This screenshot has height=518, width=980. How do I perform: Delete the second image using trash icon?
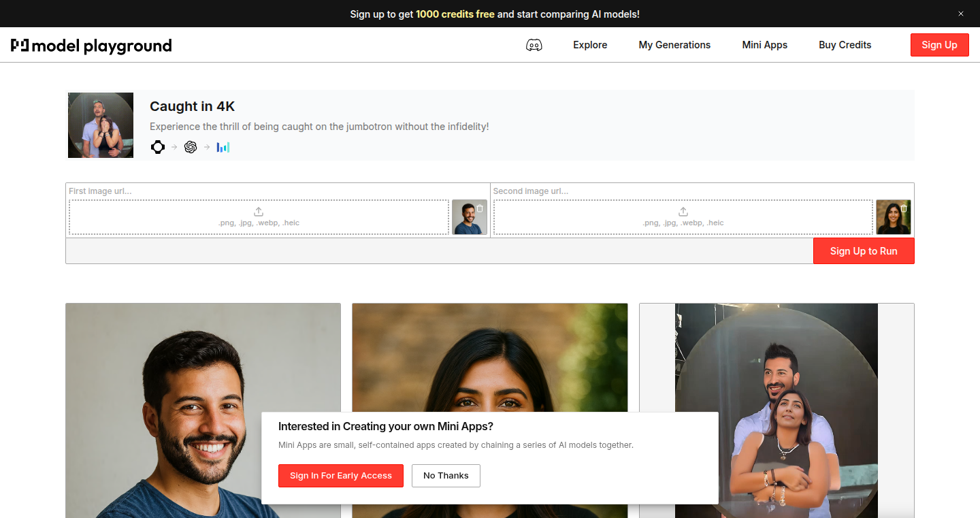[x=904, y=208]
